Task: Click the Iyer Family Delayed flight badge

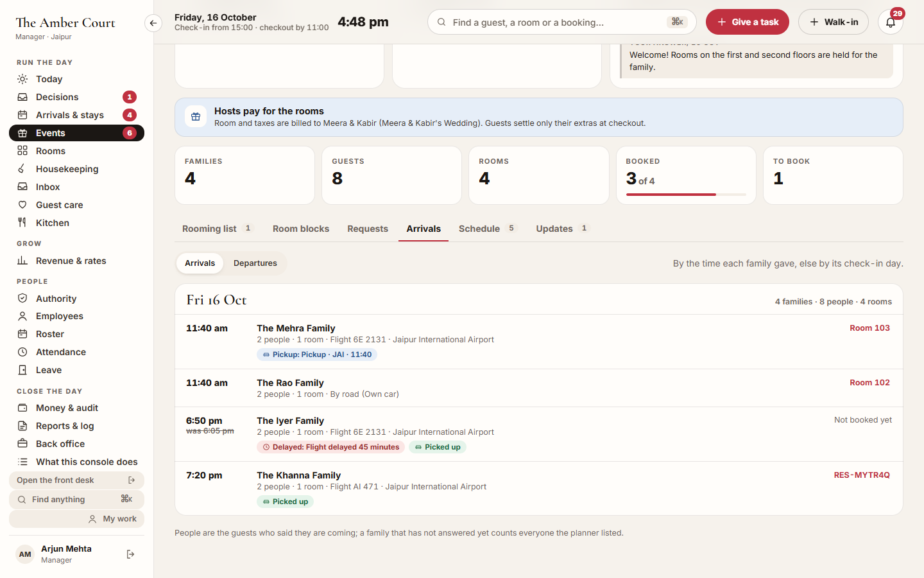Action: [330, 447]
